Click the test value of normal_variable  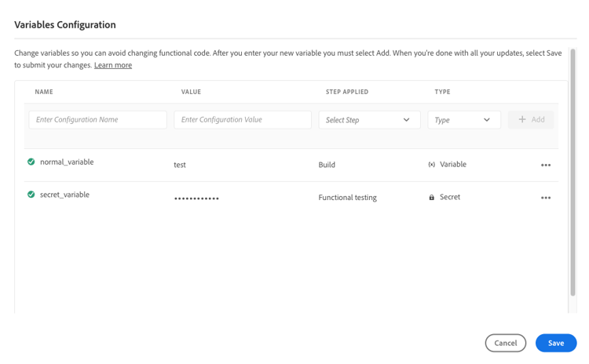click(180, 166)
